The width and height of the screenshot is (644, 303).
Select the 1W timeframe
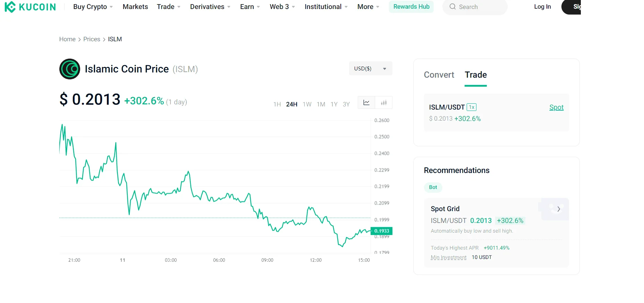pos(307,104)
